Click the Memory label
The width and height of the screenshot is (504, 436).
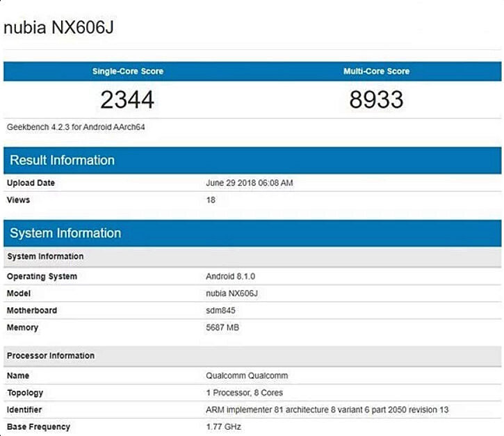[x=22, y=328]
